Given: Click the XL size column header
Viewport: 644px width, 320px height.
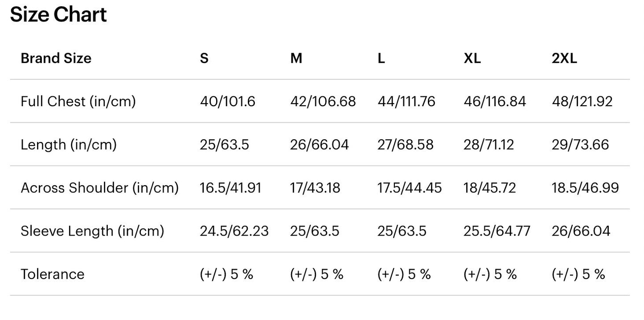Looking at the screenshot, I should pos(472,58).
